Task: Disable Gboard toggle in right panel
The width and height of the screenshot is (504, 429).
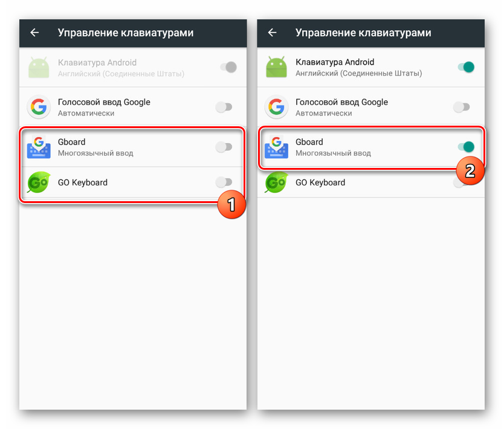Action: pos(466,147)
